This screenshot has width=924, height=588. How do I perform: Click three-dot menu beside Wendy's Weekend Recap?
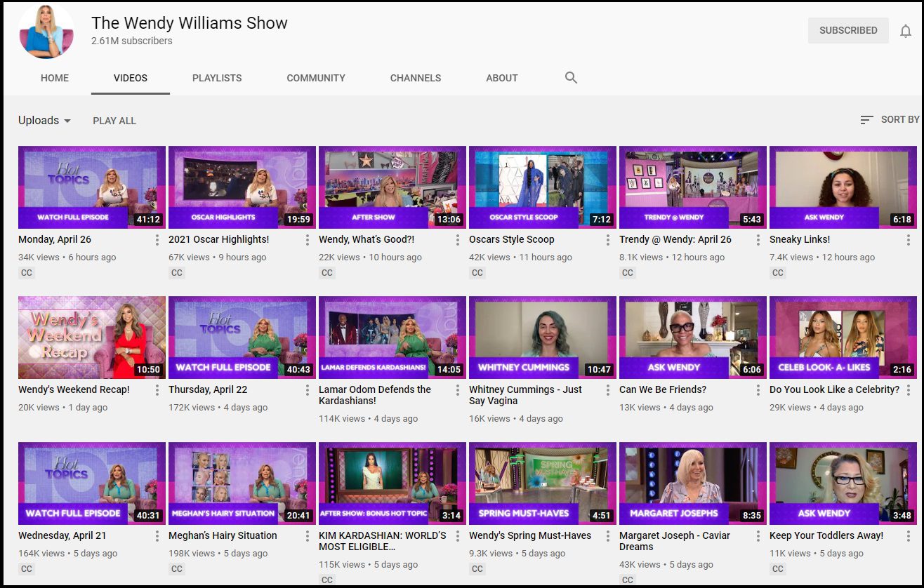[x=157, y=390]
